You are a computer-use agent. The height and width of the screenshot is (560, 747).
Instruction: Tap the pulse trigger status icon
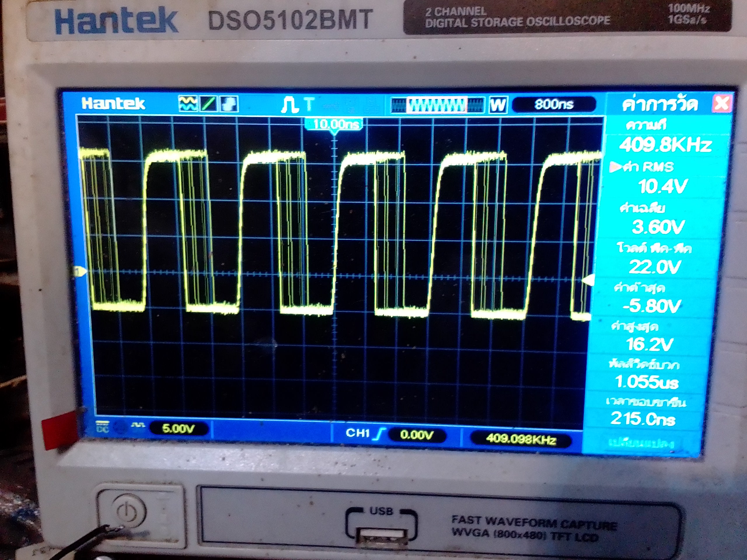click(x=289, y=104)
